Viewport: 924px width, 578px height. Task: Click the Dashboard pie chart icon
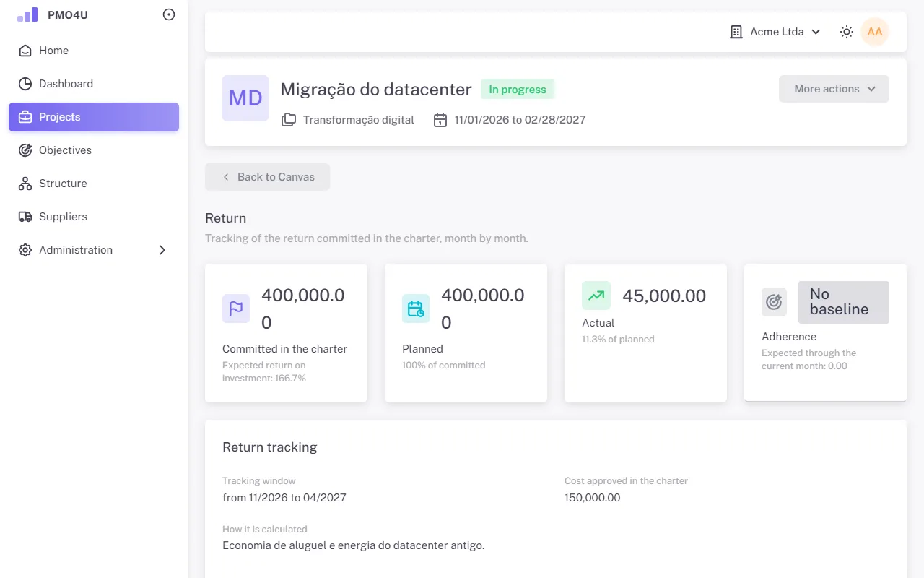(x=25, y=84)
